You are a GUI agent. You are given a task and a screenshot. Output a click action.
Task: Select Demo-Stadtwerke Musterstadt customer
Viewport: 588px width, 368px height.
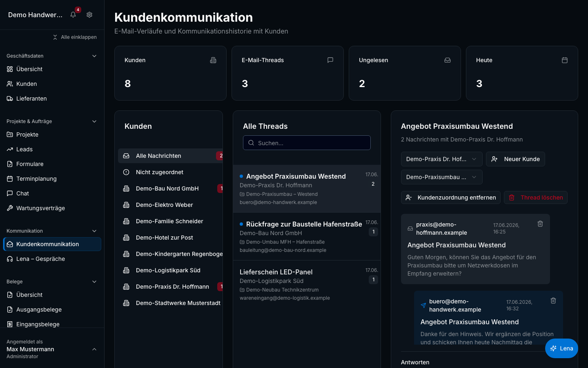click(170, 303)
